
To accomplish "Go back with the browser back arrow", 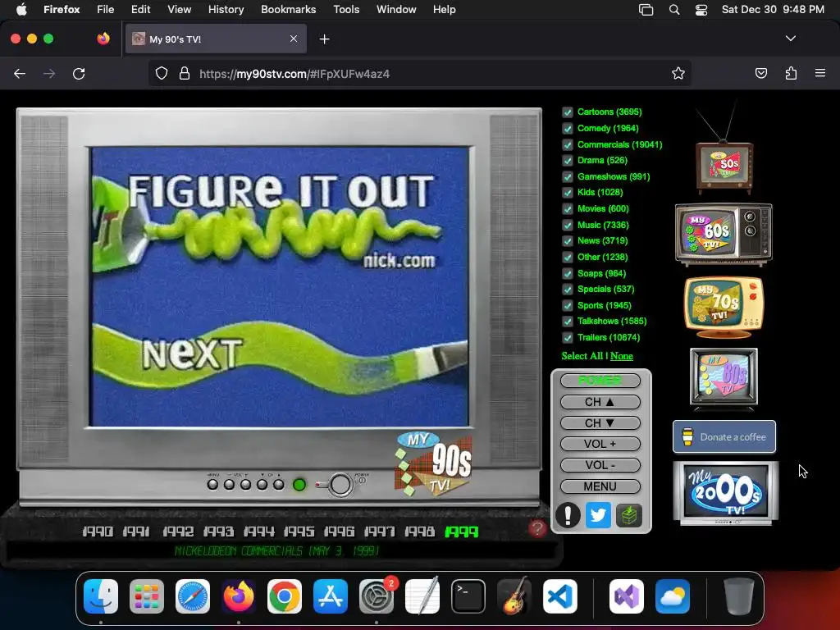I will coord(20,73).
